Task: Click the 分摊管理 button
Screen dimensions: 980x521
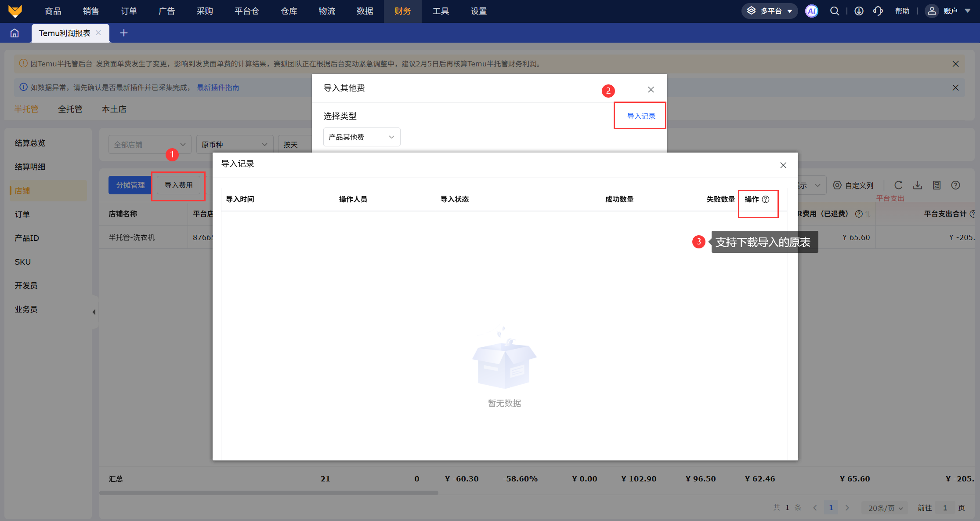Action: (130, 185)
